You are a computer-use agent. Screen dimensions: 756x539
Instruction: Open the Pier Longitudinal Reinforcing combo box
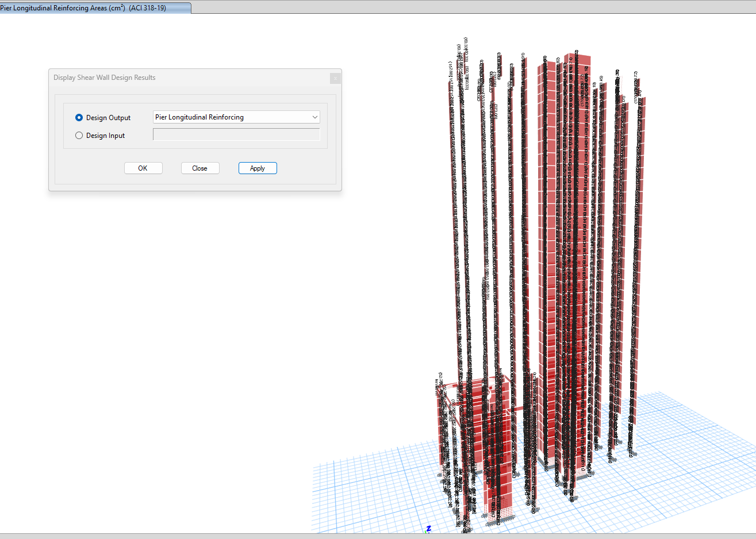point(236,117)
